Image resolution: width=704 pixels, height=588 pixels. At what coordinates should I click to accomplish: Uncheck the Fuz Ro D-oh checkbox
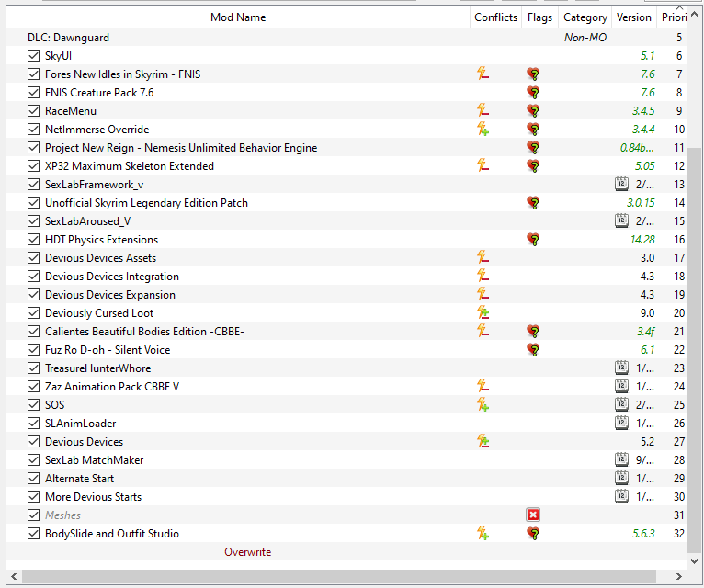tap(33, 350)
